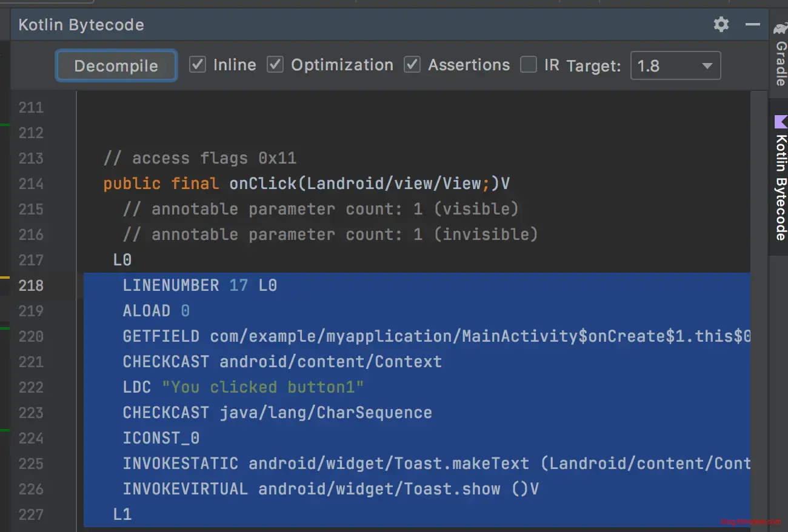Toggle the Inline checkbox

198,65
